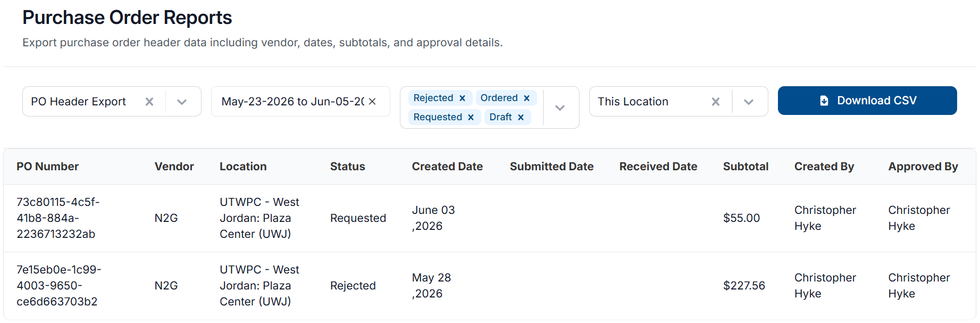Click the location cell in the $227.56 row
Image resolution: width=980 pixels, height=323 pixels.
point(259,286)
